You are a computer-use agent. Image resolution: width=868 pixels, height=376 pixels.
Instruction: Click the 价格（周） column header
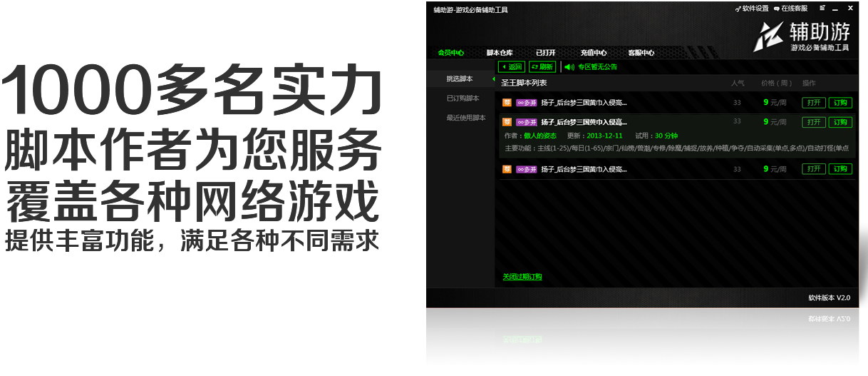[777, 83]
